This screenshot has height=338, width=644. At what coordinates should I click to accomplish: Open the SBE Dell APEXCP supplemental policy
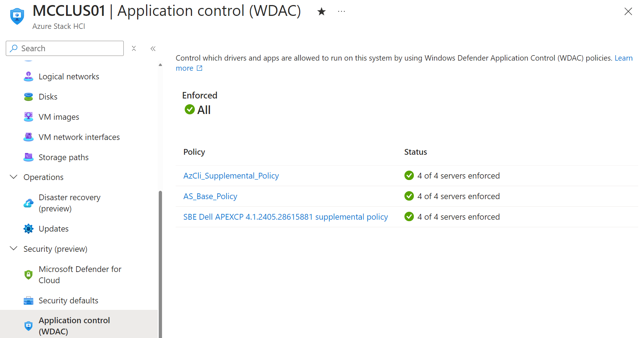coord(285,217)
